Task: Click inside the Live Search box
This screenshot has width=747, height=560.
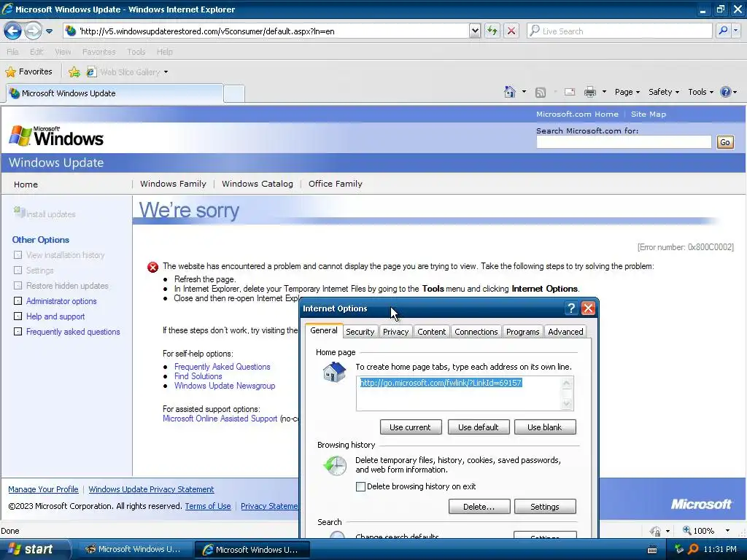Action: coord(619,31)
